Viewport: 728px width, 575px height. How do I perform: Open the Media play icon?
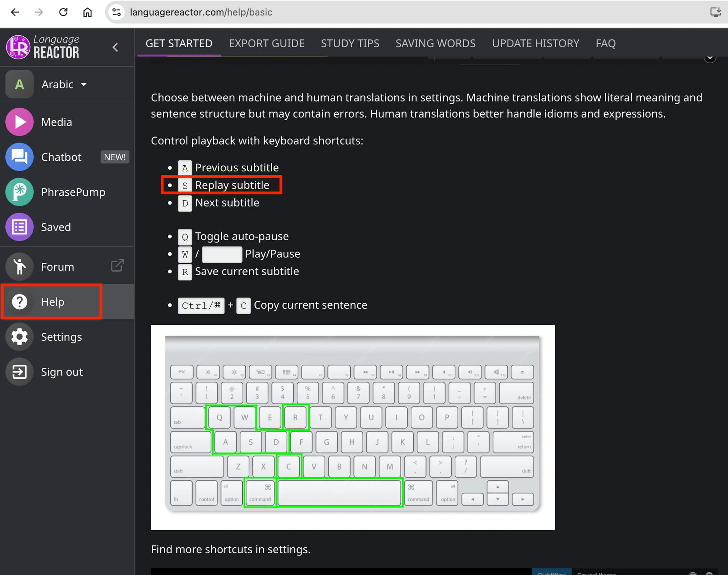tap(19, 122)
